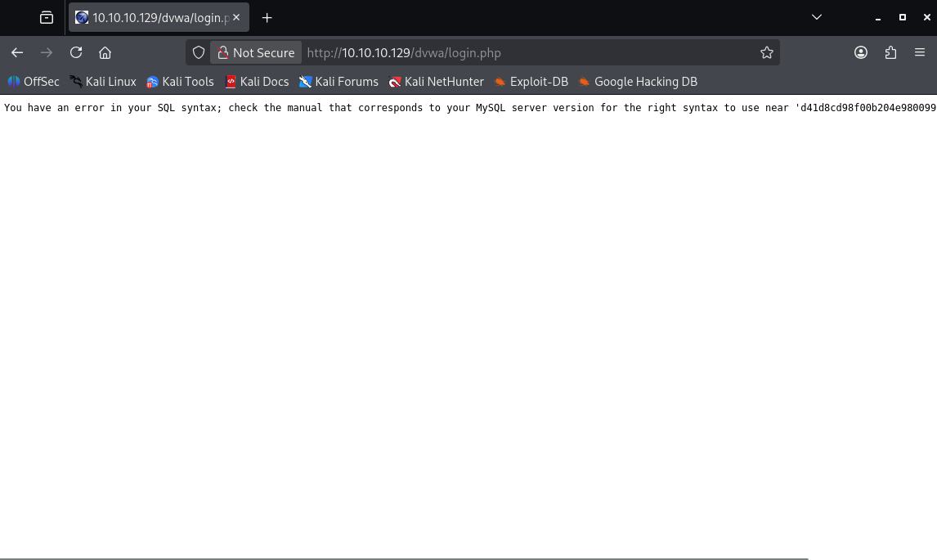The width and height of the screenshot is (937, 560).
Task: Open the Exploit-DB bookmark
Action: pyautogui.click(x=531, y=82)
